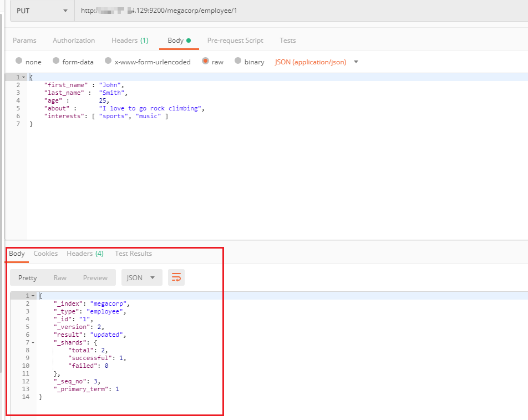
Task: Click the request URL input field
Action: coord(301,11)
